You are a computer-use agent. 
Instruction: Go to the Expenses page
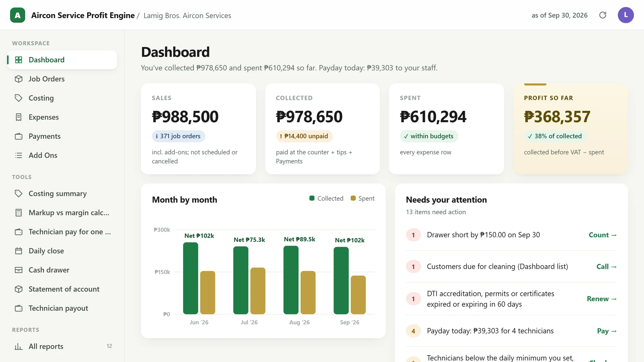click(62, 117)
